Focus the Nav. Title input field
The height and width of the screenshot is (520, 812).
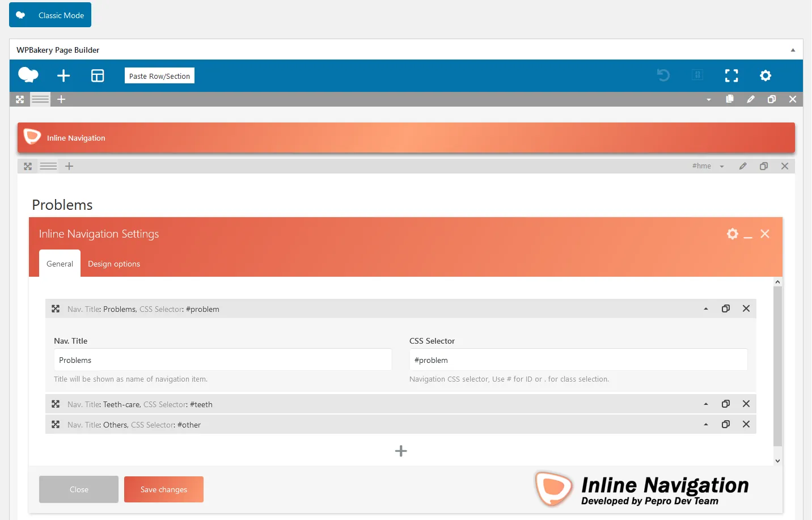point(223,360)
